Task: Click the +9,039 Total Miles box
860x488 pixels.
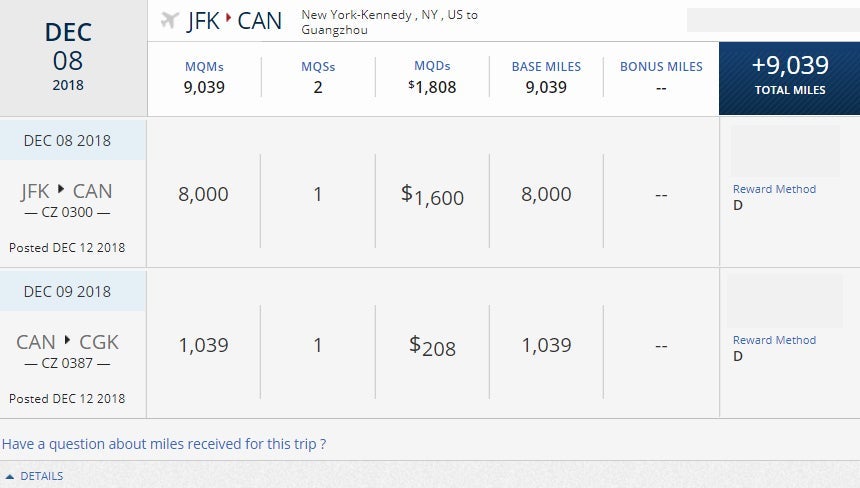Action: (789, 75)
